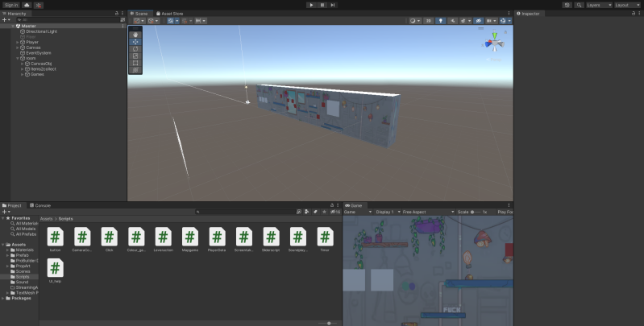Screen dimensions: 644x326
Task: Toggle 2D mode in Scene view
Action: coord(429,21)
